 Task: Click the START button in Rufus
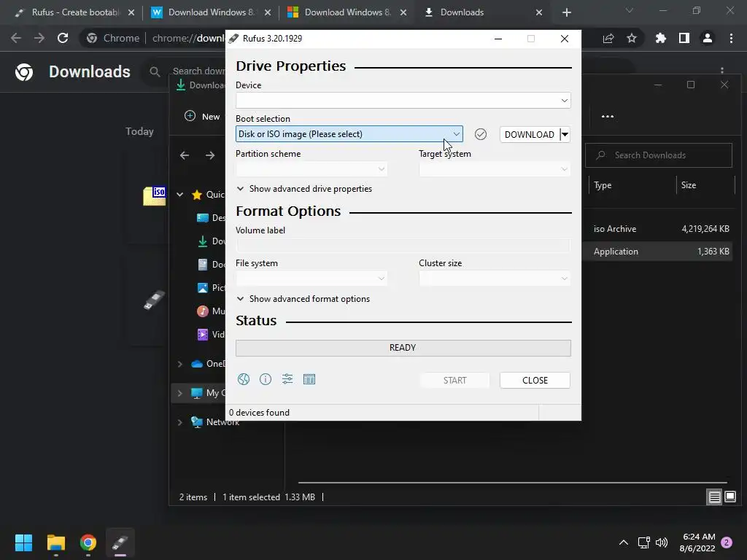pos(455,380)
